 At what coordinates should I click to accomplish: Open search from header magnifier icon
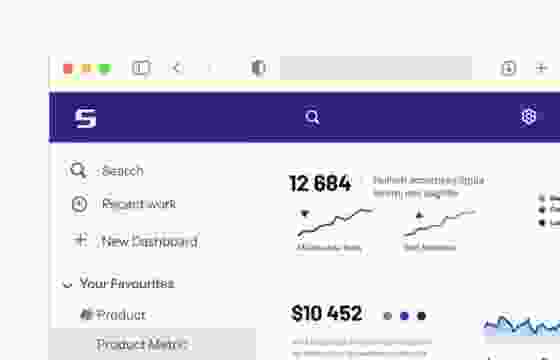point(312,117)
